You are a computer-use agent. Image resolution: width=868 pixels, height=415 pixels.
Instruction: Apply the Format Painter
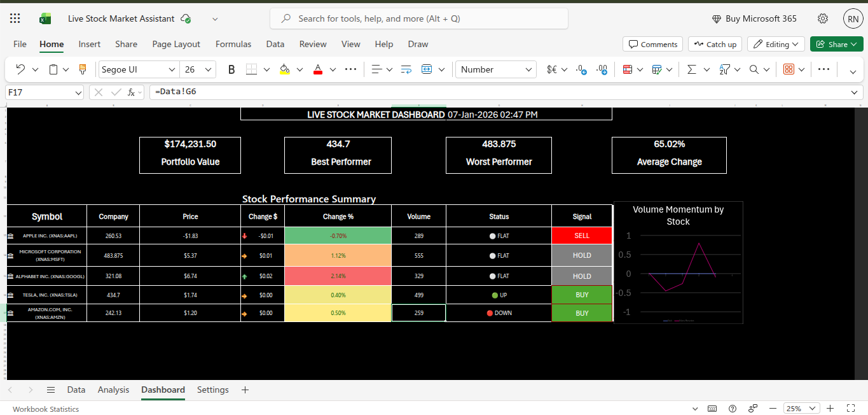[83, 69]
